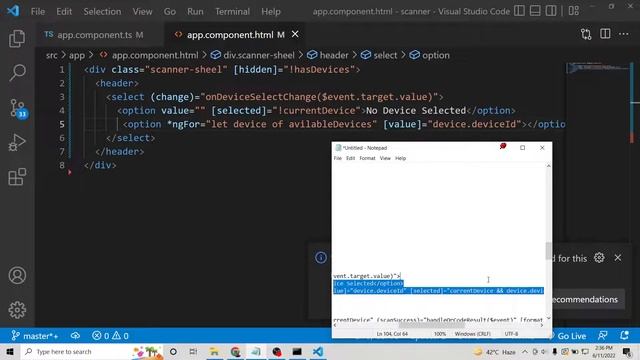Open Run and Debug view
This screenshot has height=360, width=640.
point(17,142)
